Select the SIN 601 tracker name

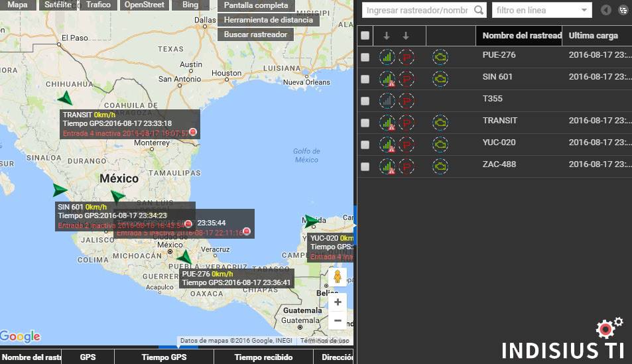[497, 77]
